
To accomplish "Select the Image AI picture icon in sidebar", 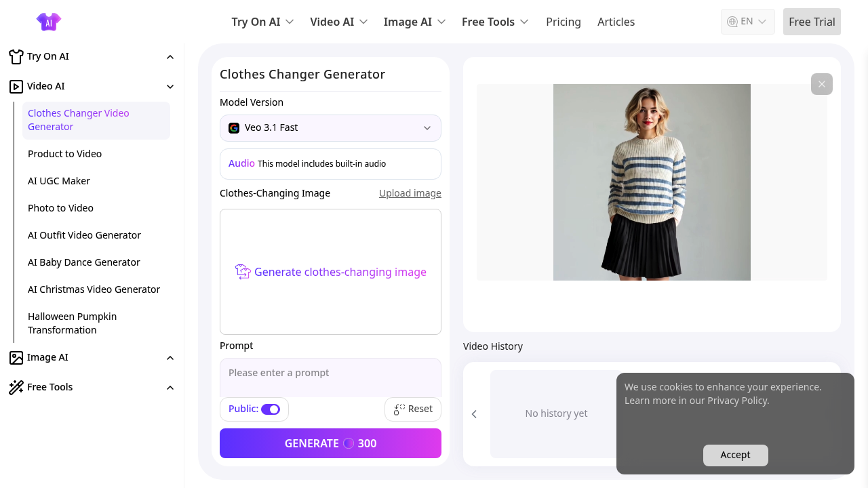I will [x=15, y=357].
